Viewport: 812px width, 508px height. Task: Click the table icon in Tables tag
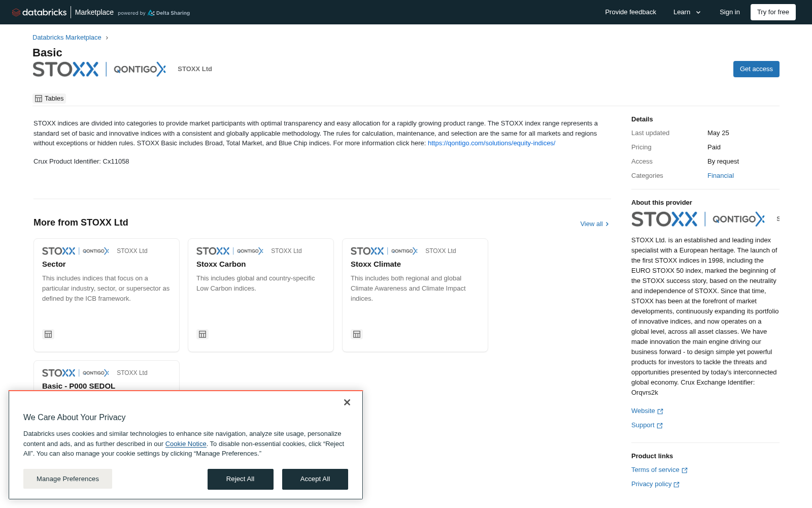[x=39, y=99]
